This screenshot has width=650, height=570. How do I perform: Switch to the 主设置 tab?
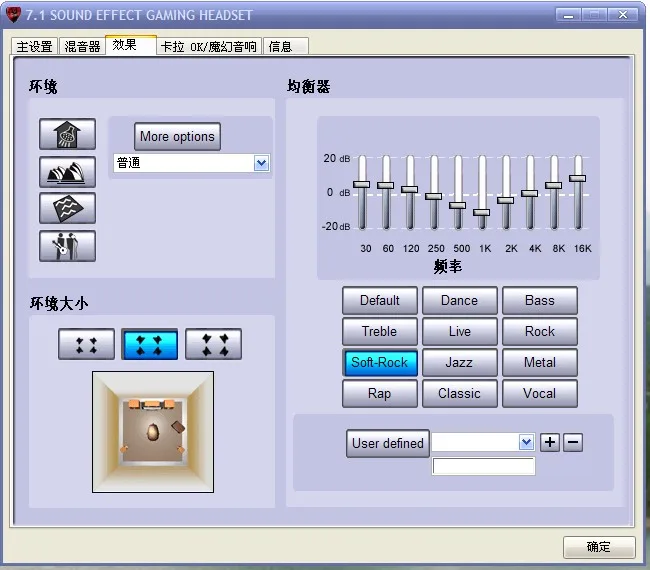tap(34, 46)
